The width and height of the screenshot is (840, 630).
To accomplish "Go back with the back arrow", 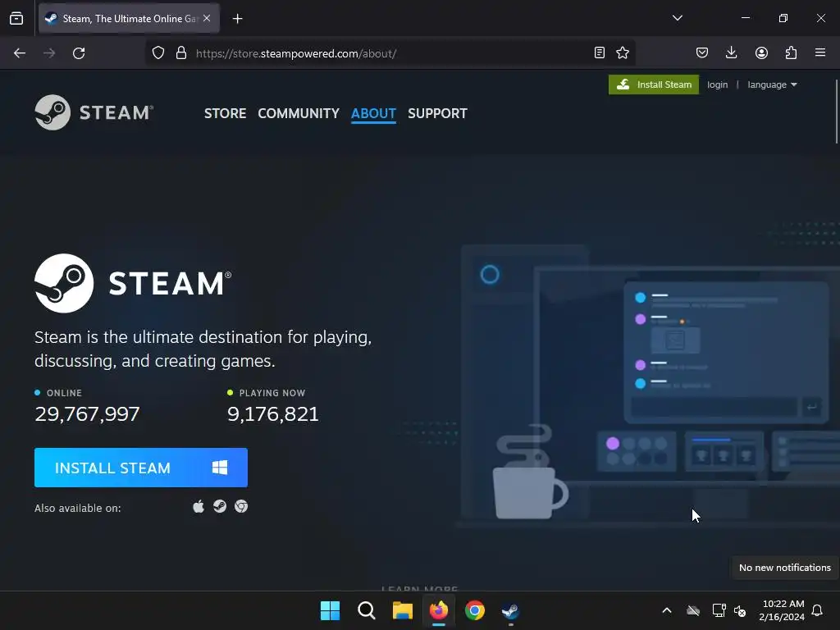I will point(20,53).
